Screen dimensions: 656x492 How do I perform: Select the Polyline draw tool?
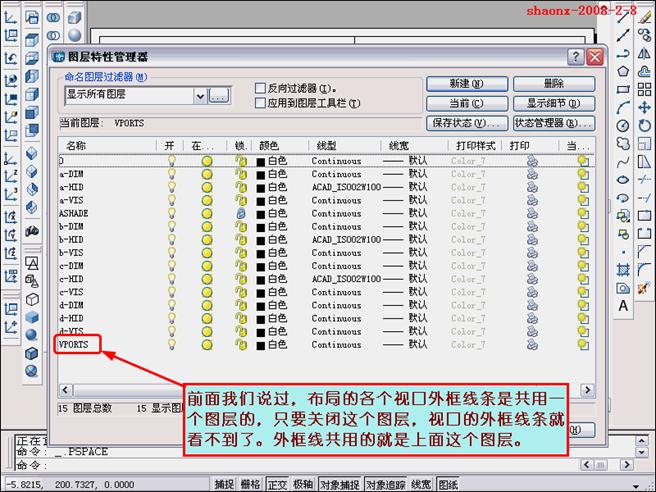pos(623,53)
